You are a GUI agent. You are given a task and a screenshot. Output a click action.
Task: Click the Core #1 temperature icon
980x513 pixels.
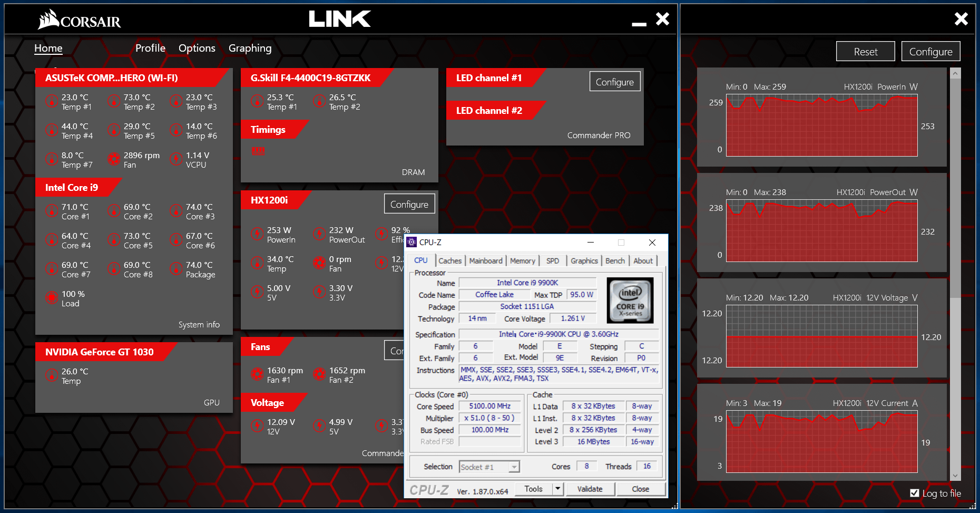51,211
